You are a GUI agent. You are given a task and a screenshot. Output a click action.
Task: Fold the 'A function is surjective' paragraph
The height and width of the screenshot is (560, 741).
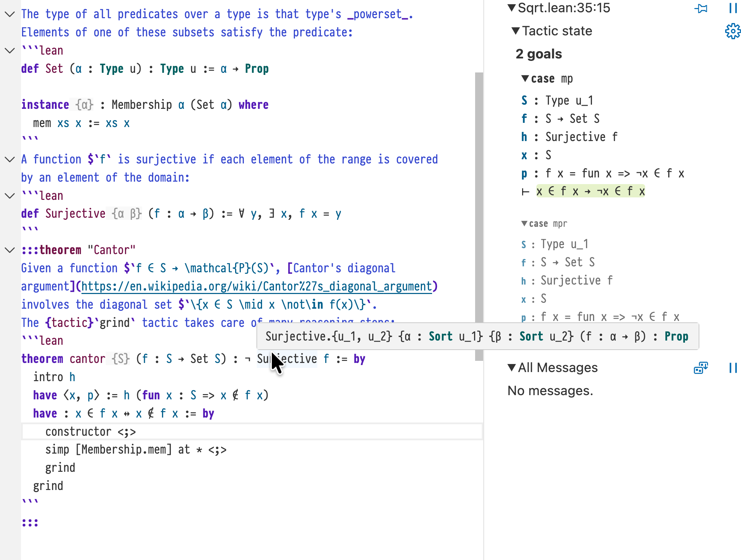tap(10, 160)
